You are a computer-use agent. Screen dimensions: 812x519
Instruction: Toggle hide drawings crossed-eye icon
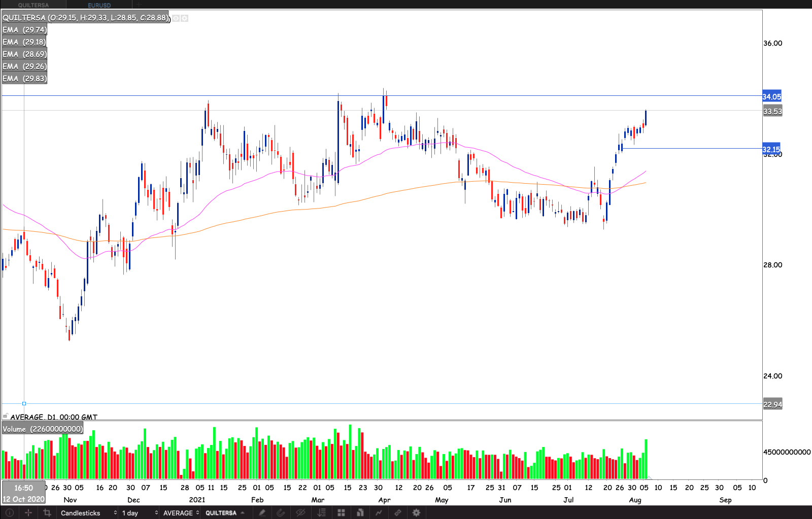pos(300,513)
